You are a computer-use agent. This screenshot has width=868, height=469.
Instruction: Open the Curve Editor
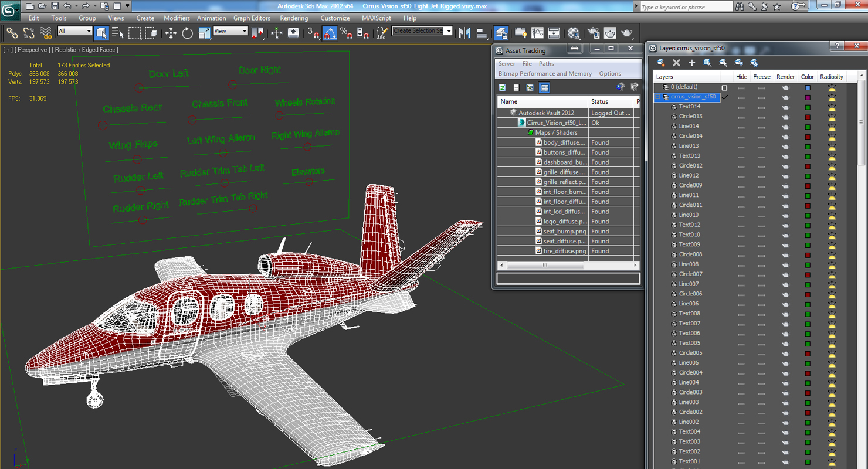coord(537,33)
